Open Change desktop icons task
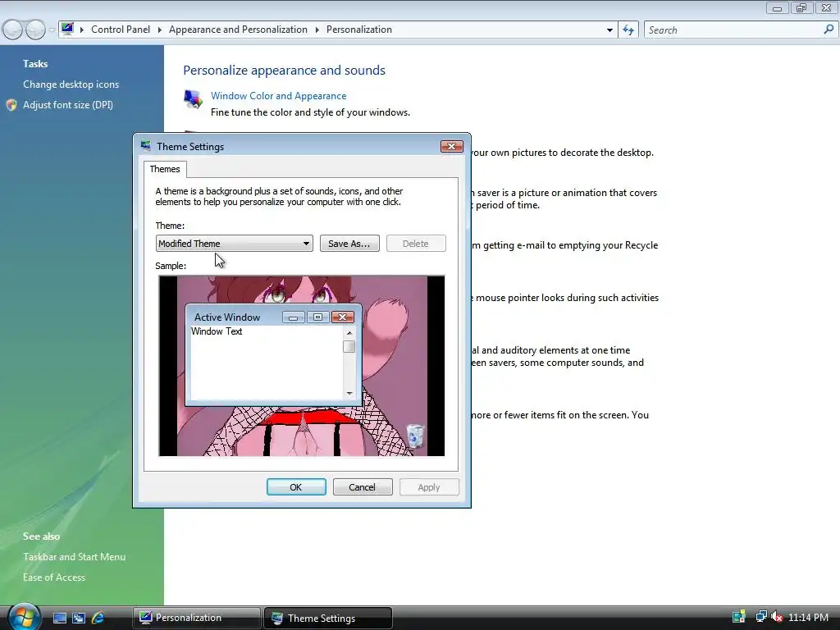The image size is (840, 630). pos(71,84)
